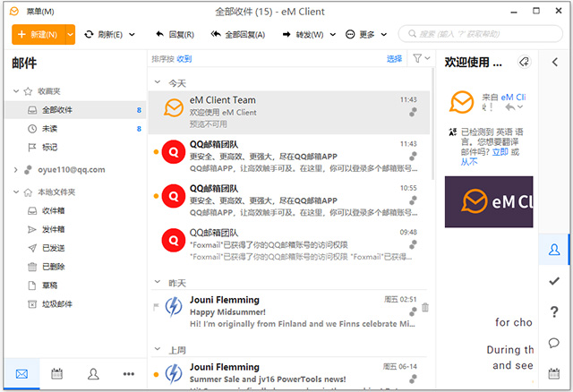Collapse the 本地文件夹 local folders section
This screenshot has height=392, width=573.
[x=16, y=192]
